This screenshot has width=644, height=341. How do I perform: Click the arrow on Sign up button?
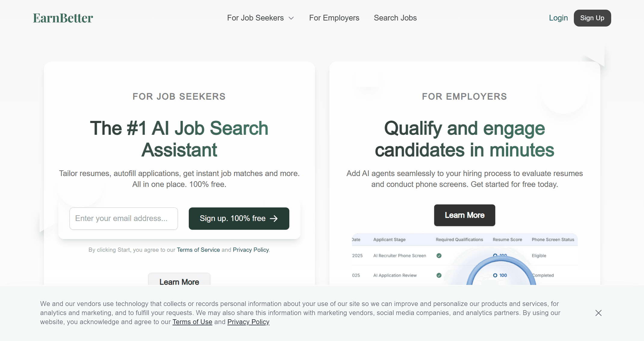point(274,219)
